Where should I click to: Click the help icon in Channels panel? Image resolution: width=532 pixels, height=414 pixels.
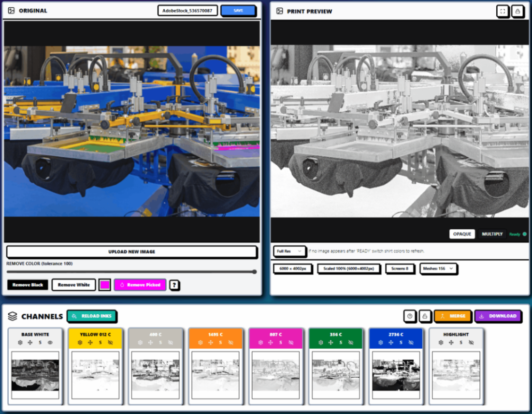click(x=410, y=316)
